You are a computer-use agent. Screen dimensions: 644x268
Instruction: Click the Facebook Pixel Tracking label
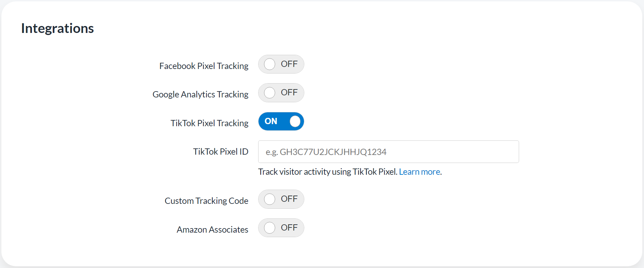pos(204,66)
